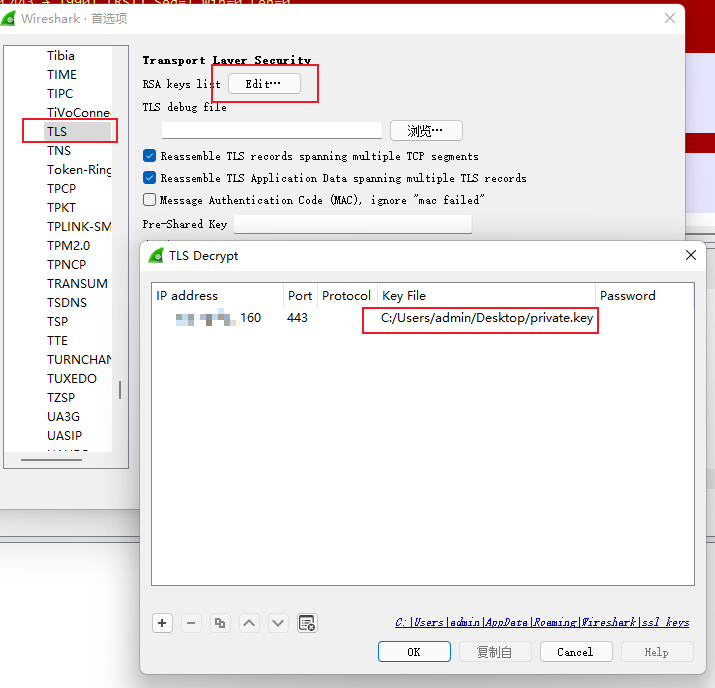
Task: Select TLS in the protocol list
Action: coord(57,131)
